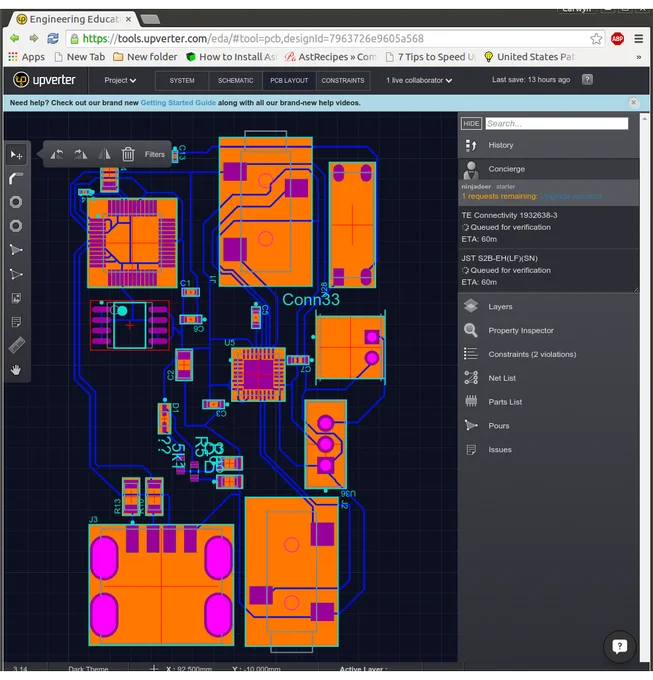
Task: Select the JST S2B-EH(LF)(SN) request
Action: 549,270
